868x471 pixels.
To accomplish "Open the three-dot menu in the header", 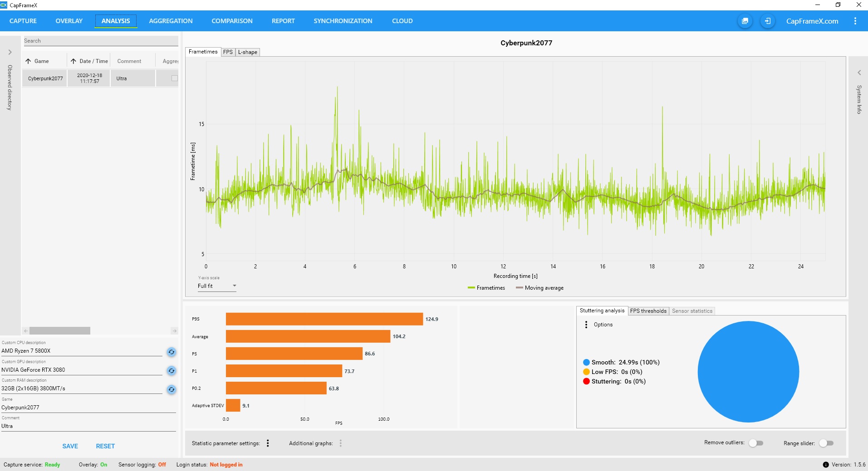I will 855,21.
